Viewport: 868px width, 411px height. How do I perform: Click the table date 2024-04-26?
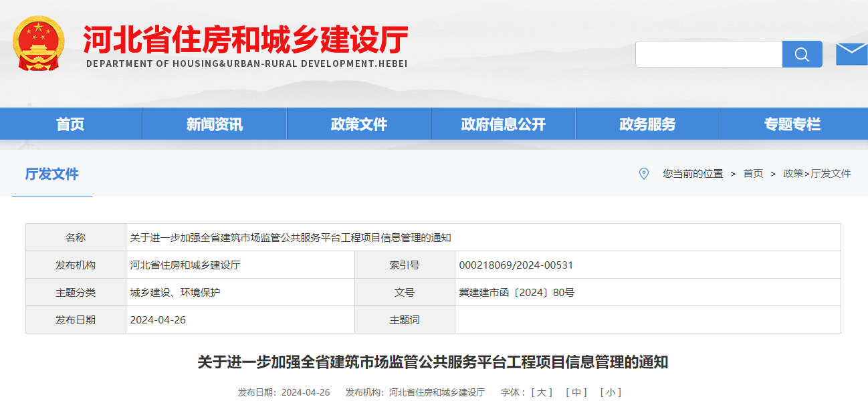158,319
